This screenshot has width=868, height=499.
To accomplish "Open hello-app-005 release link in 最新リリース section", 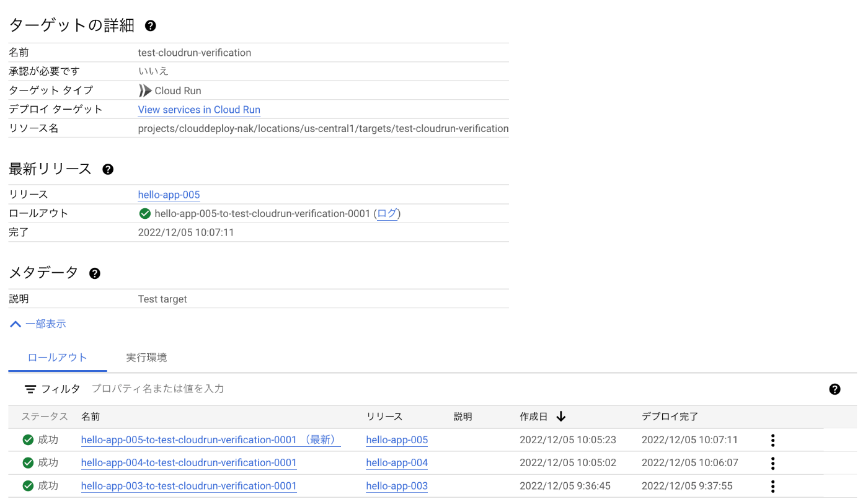I will [169, 195].
